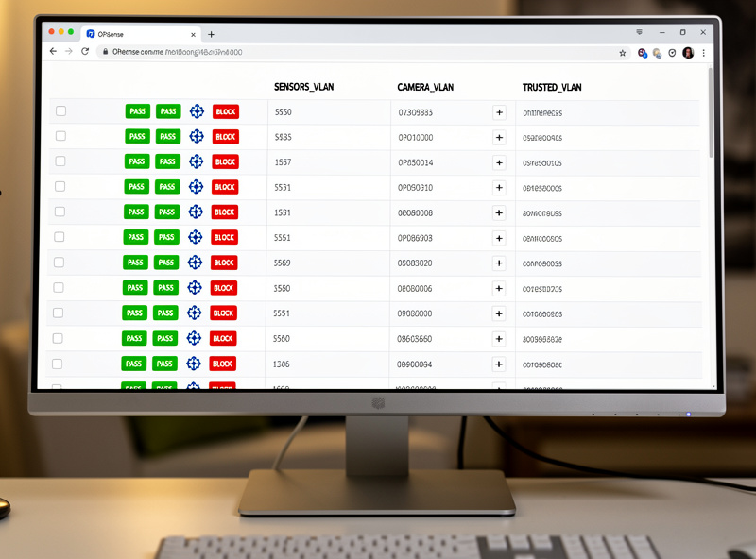Click the browser address bar URL field

coord(362,52)
